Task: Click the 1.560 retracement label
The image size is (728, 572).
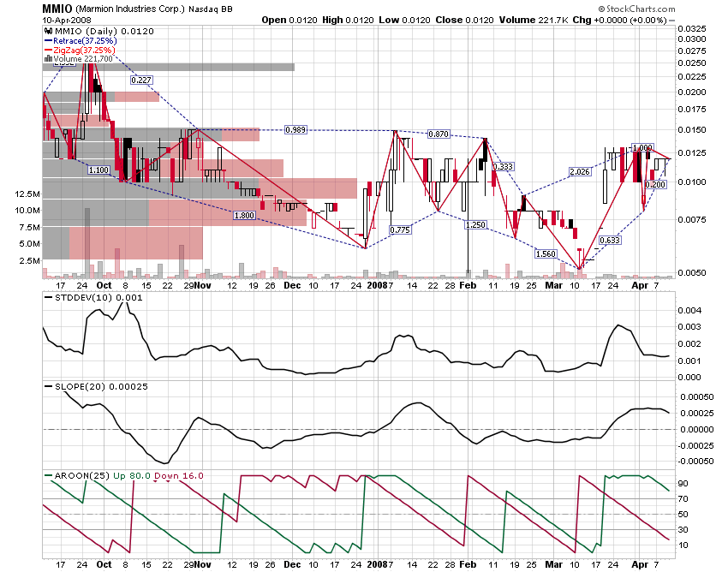Action: pyautogui.click(x=546, y=253)
